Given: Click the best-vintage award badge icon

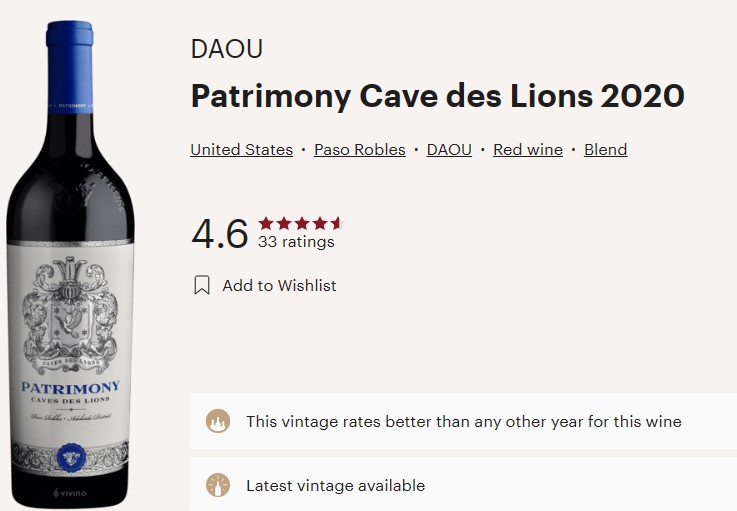Looking at the screenshot, I should click(x=217, y=421).
